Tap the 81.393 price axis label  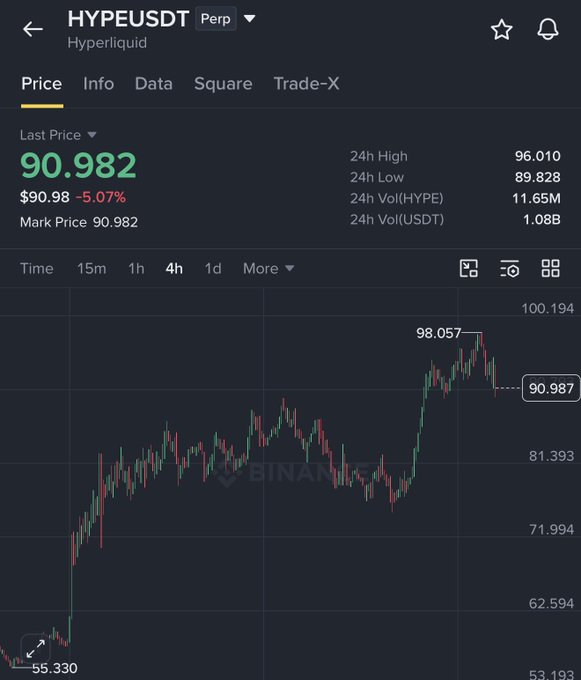(x=551, y=456)
